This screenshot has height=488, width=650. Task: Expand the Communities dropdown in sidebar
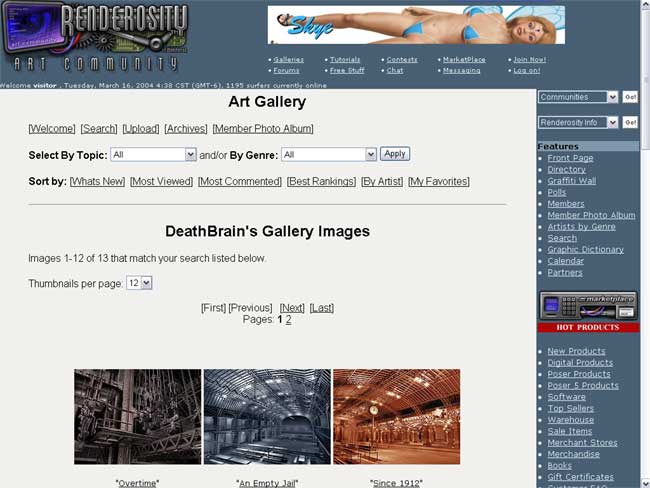pos(578,97)
